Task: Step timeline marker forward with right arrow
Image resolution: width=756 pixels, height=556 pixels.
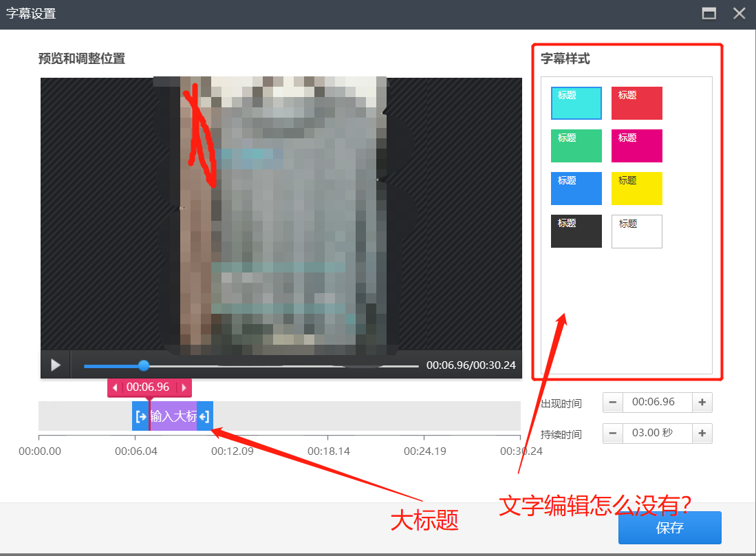Action: click(x=184, y=387)
